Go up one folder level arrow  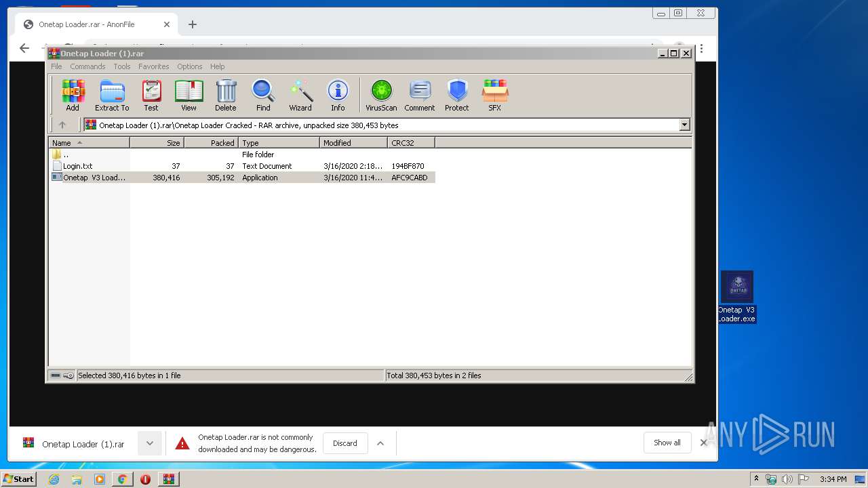[x=62, y=125]
